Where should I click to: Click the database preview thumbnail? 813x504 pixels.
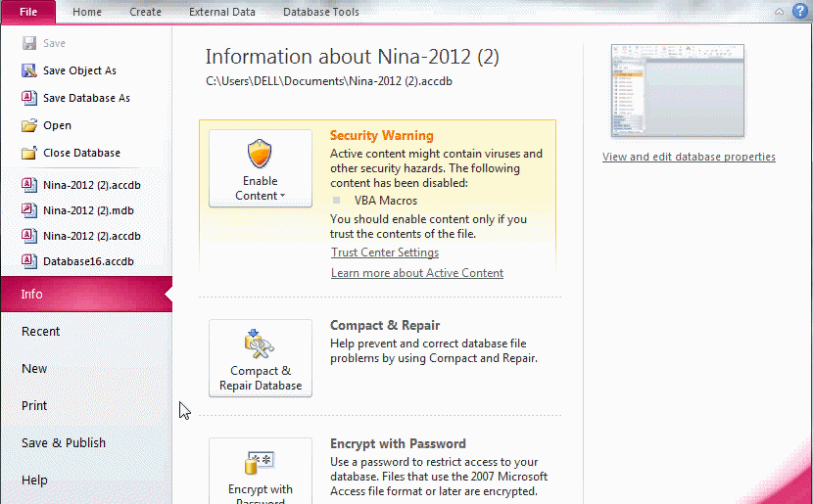pos(678,91)
